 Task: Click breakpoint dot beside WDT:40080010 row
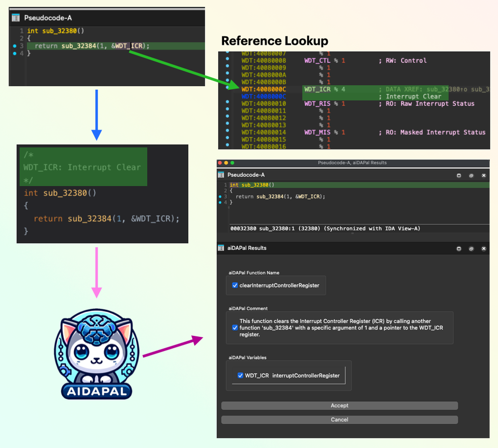tap(228, 102)
